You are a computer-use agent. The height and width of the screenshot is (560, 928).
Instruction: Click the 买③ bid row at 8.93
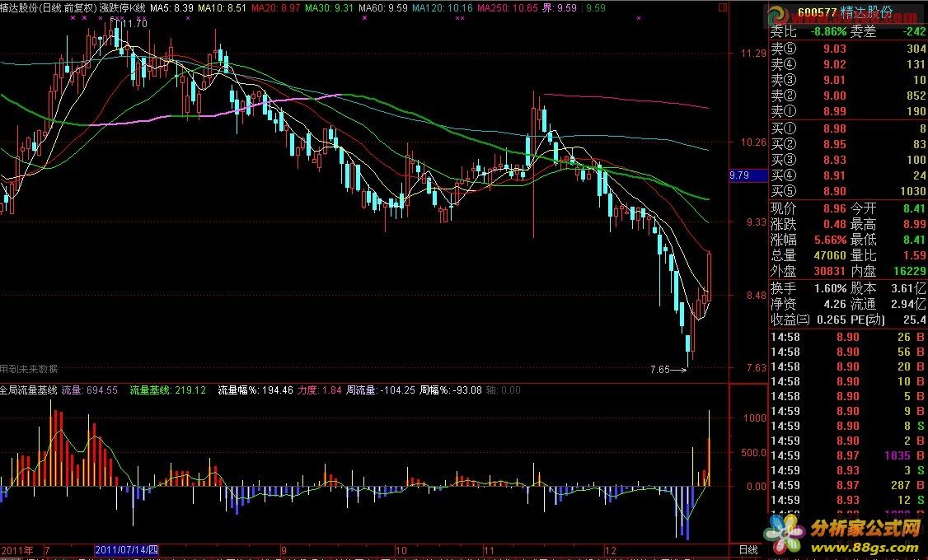tap(848, 160)
